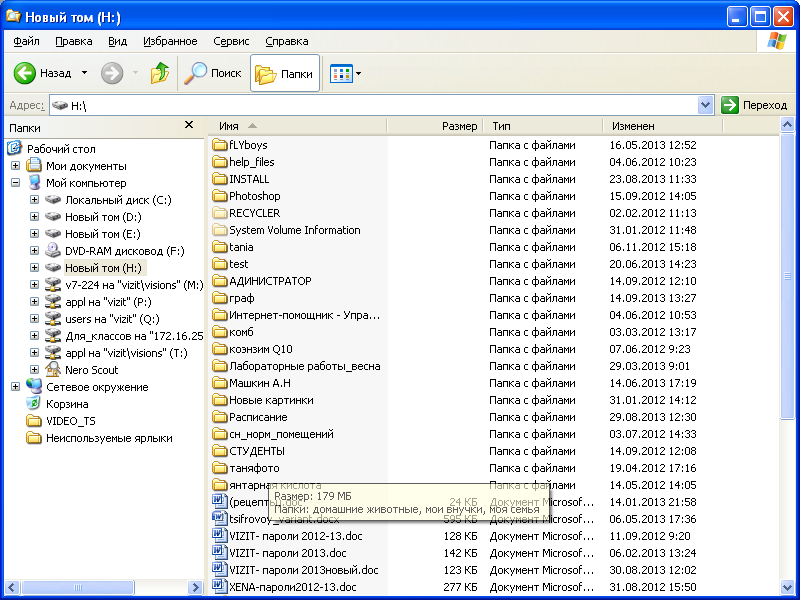
Task: Select граф folder icon
Action: tap(219, 298)
